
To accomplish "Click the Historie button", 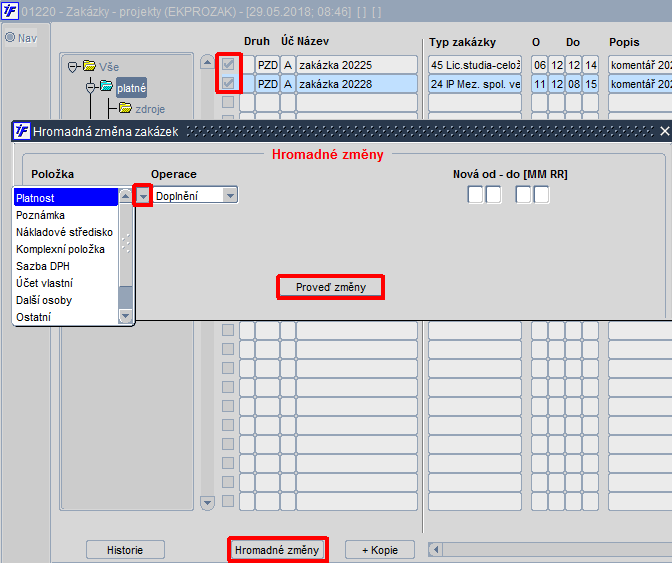I will point(125,550).
